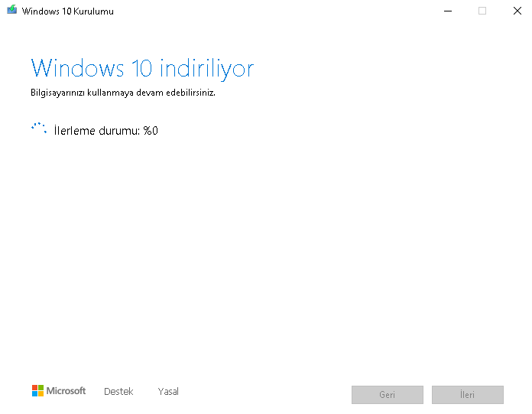Click the Windows 10 Kurulumu title bar icon

pyautogui.click(x=12, y=9)
